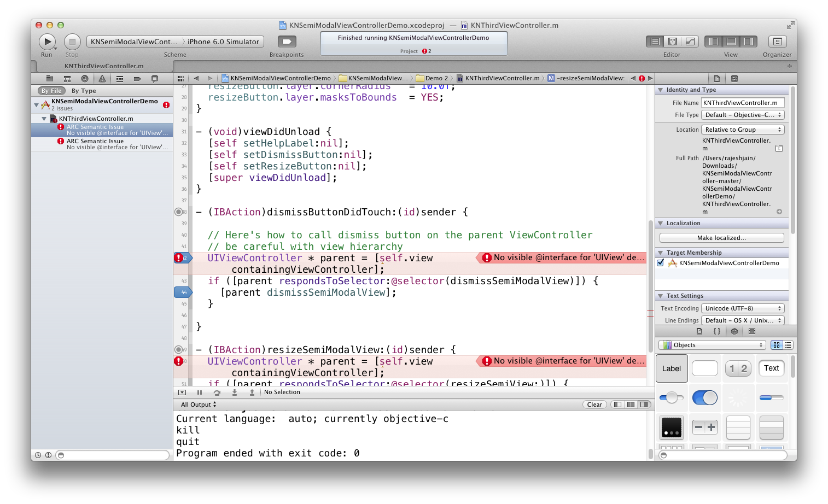Viewport: 828px width, 504px height.
Task: Click KNSemiModalViewControllerDemo in the jump bar
Action: tap(276, 78)
